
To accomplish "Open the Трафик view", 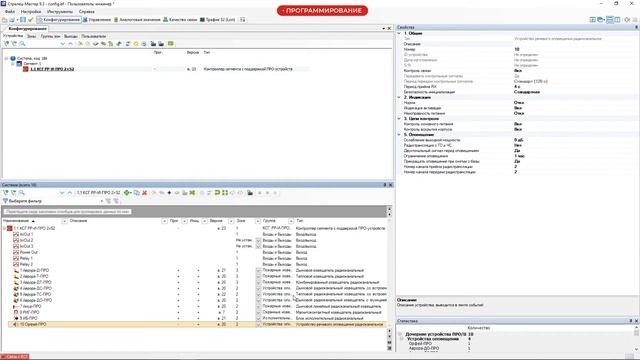I will point(217,20).
